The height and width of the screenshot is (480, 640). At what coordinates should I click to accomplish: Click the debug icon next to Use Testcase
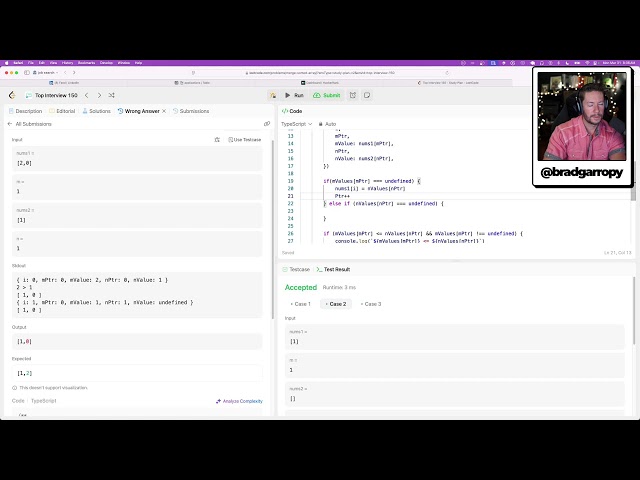point(217,140)
